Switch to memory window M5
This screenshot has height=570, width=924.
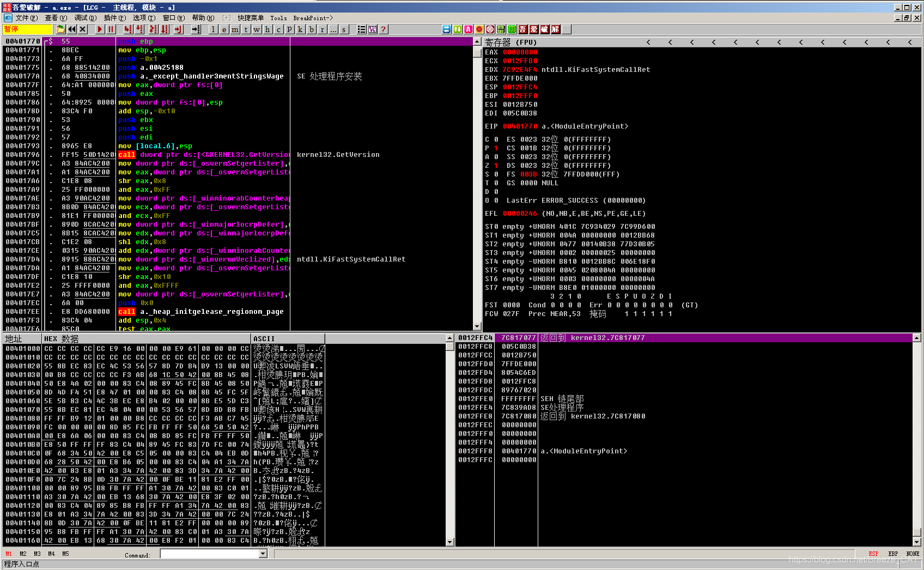tap(65, 554)
